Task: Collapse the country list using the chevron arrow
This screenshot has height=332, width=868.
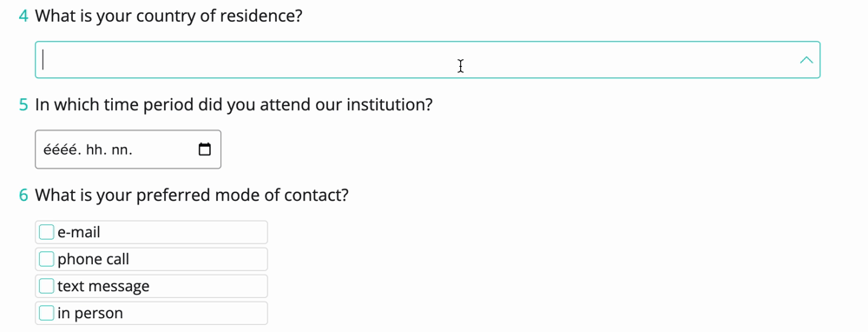Action: click(x=806, y=60)
